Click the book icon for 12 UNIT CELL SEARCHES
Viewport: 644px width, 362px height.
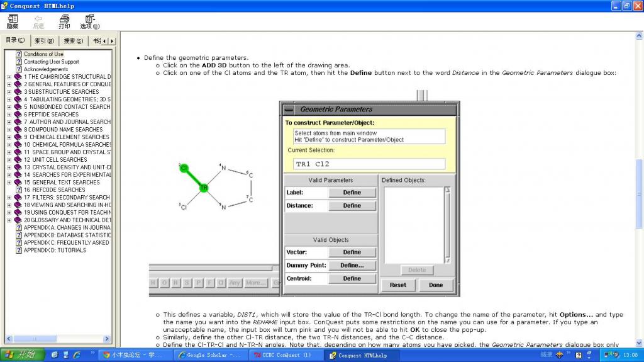[x=18, y=160]
